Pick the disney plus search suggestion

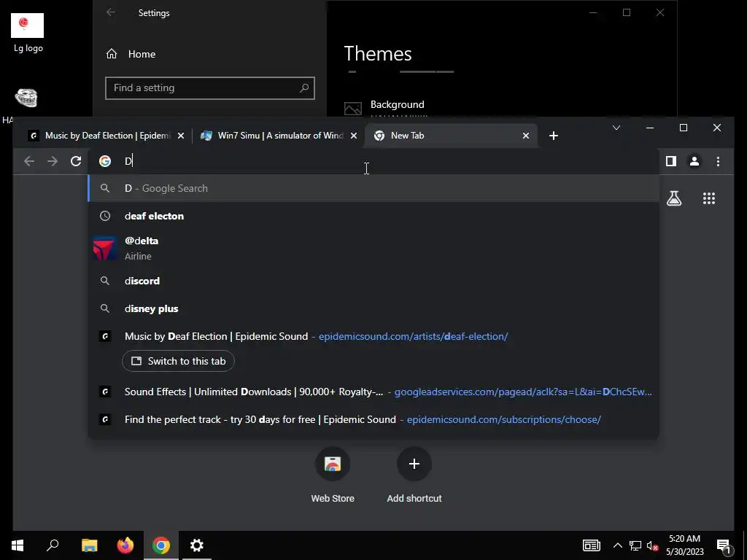(373, 308)
